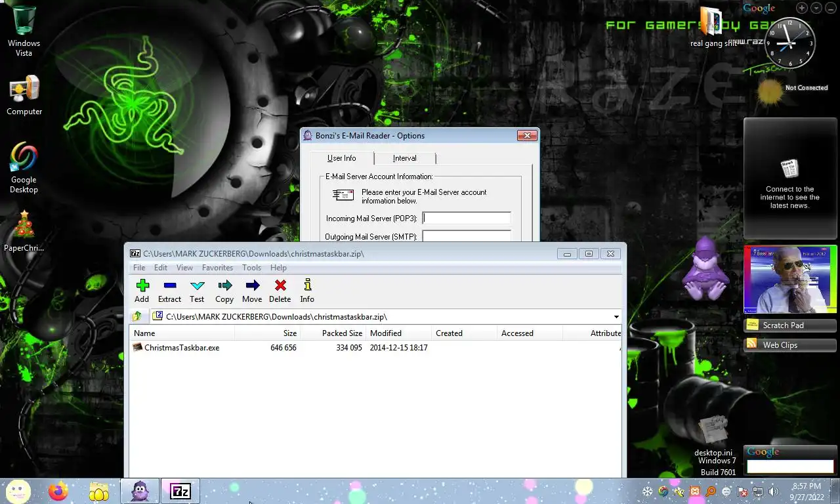Image resolution: width=840 pixels, height=504 pixels.
Task: Click the red Delete icon in 7-Zip
Action: (280, 291)
